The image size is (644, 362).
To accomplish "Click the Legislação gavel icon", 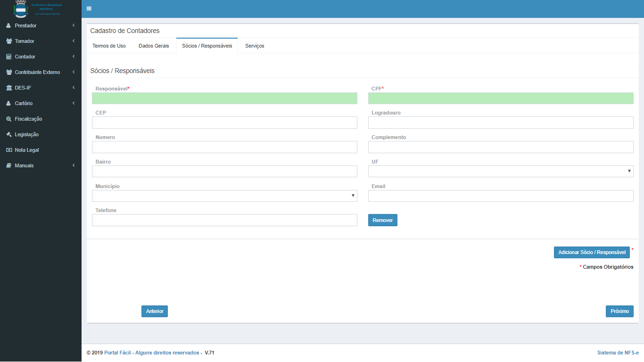I will click(x=8, y=134).
